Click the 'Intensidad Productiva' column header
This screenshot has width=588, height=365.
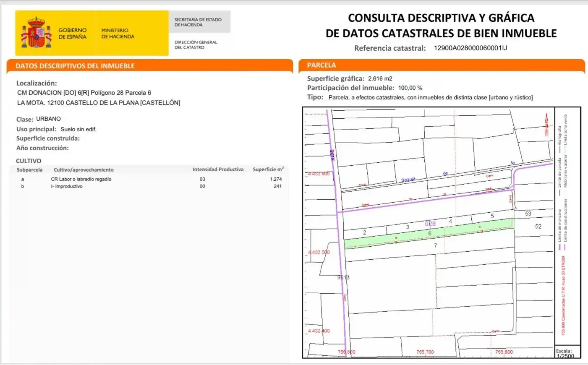coord(218,169)
